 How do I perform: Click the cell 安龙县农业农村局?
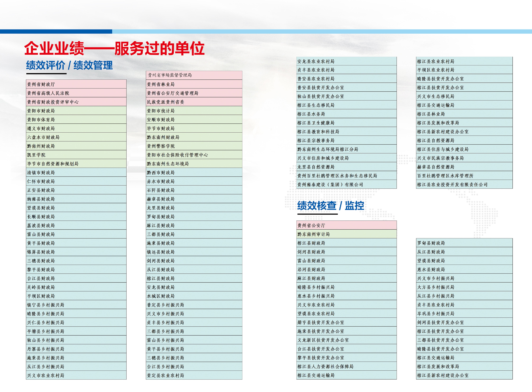pyautogui.click(x=346, y=61)
